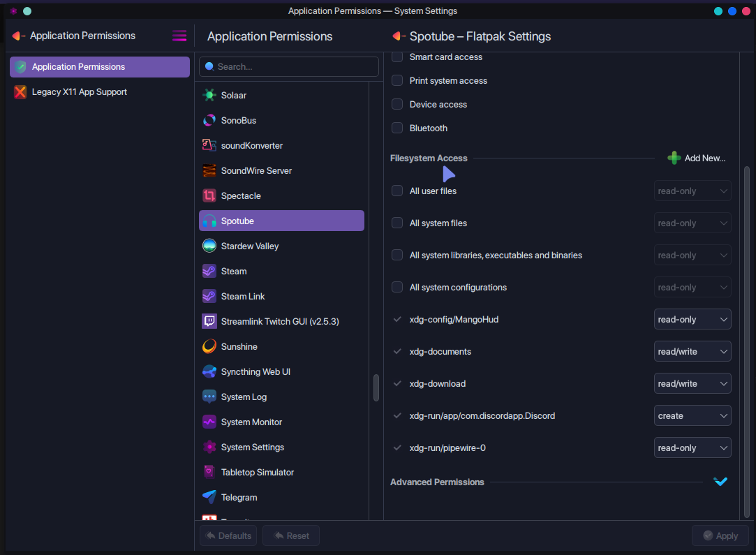
Task: Open read-only dropdown for All system files
Action: coord(692,223)
